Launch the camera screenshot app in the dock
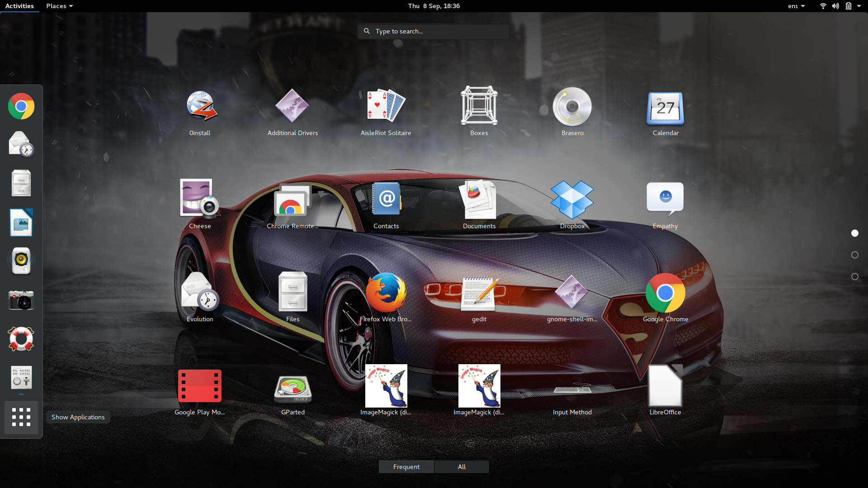Viewport: 868px width, 488px height. point(21,300)
